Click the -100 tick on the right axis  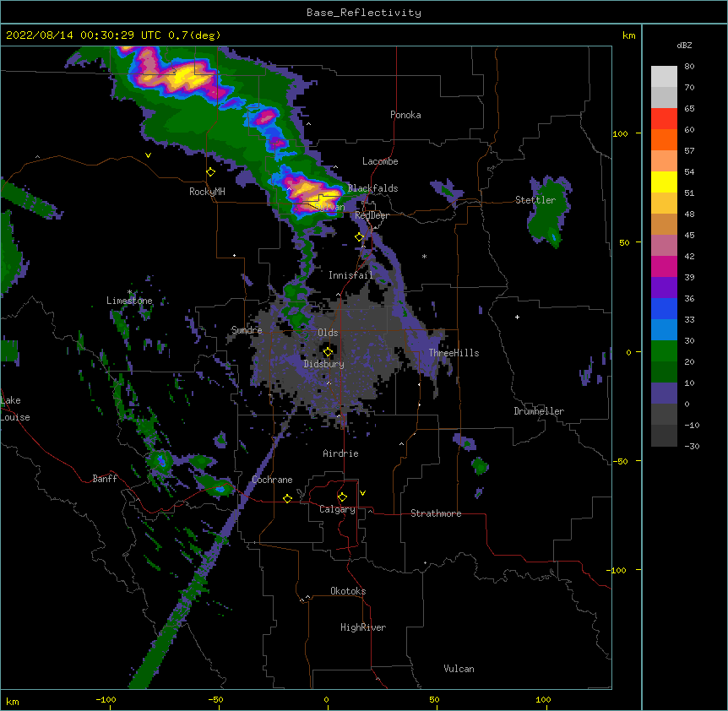[617, 570]
